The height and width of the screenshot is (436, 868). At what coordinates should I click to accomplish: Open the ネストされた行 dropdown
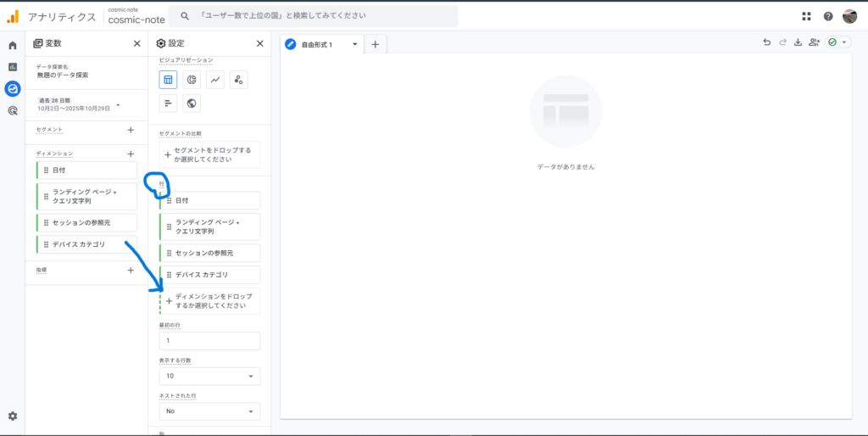[209, 411]
